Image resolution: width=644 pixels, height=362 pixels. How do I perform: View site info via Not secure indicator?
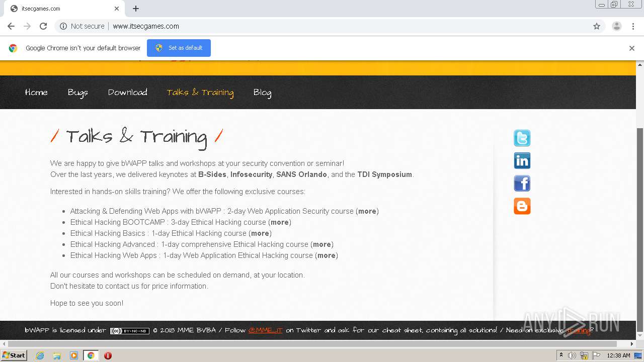point(82,26)
